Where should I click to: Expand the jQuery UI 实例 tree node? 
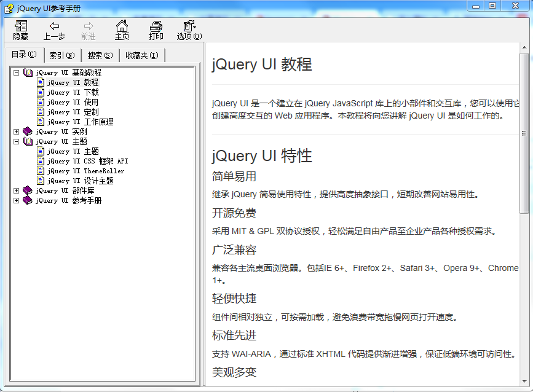click(17, 131)
